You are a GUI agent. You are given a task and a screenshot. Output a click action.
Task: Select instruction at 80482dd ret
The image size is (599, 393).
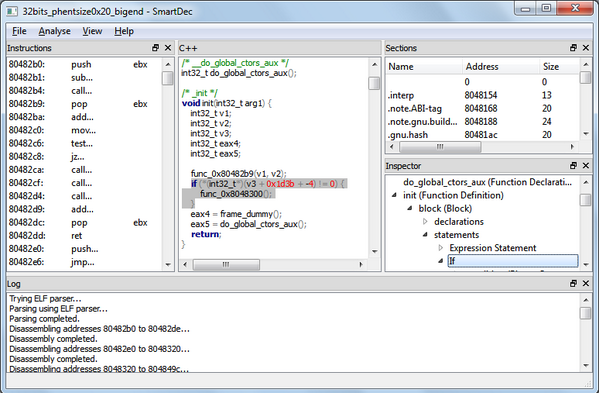pos(85,236)
